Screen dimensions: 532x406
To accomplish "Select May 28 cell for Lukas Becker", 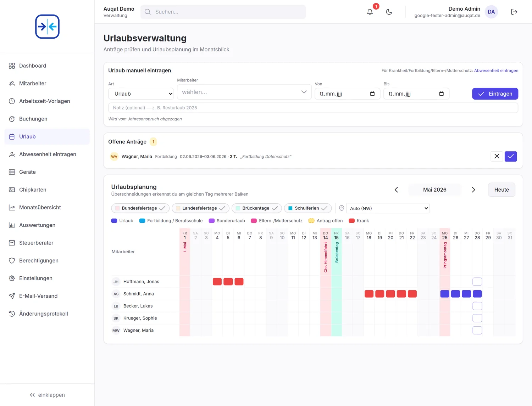I will [x=477, y=306].
